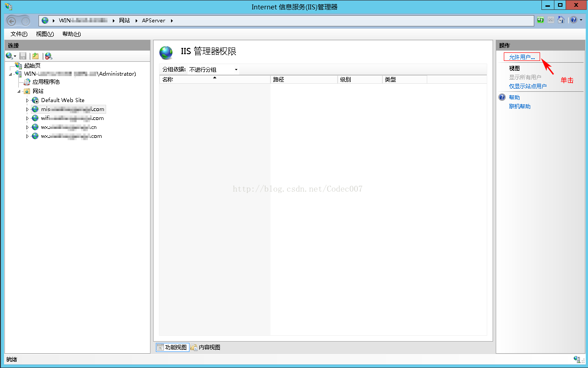
Task: Click the green Refresh page icon
Action: 541,20
